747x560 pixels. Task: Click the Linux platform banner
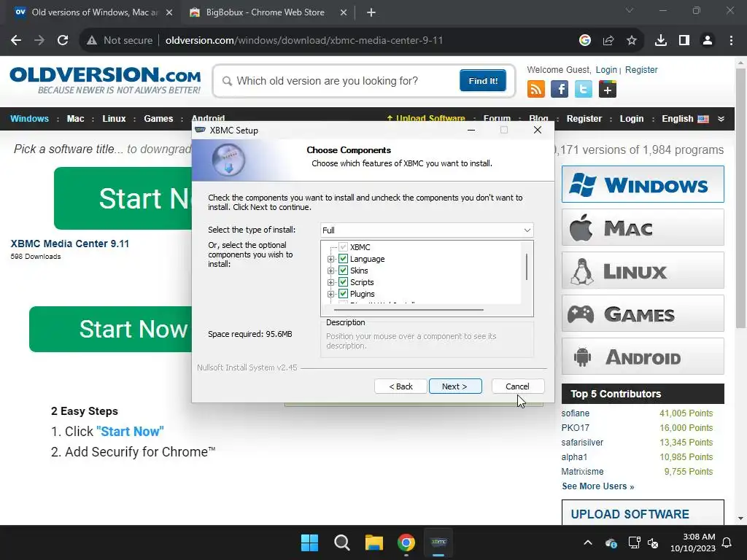point(643,271)
